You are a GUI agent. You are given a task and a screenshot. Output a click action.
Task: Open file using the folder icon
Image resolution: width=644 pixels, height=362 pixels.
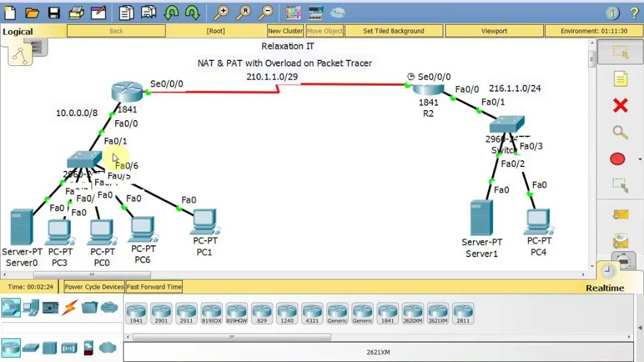click(32, 12)
